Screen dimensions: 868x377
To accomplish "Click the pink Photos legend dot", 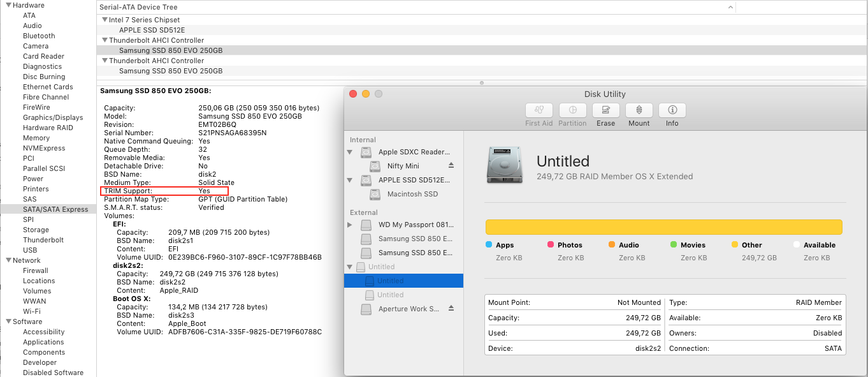I will pyautogui.click(x=550, y=244).
